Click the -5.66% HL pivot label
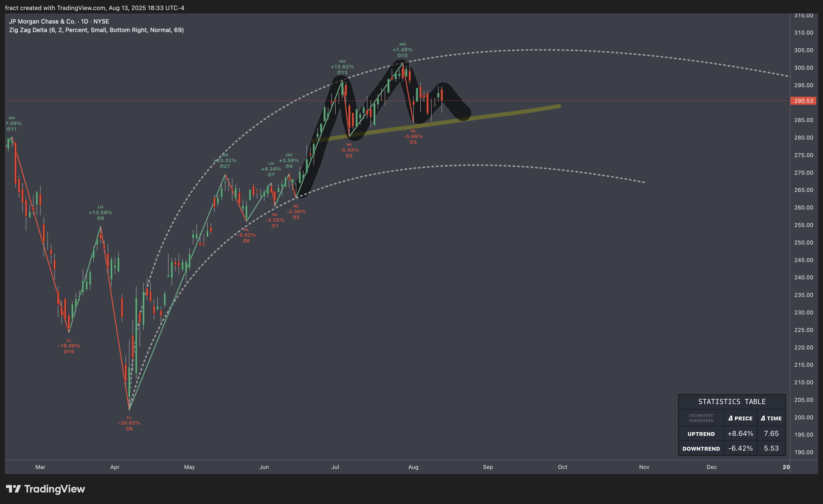 click(413, 136)
